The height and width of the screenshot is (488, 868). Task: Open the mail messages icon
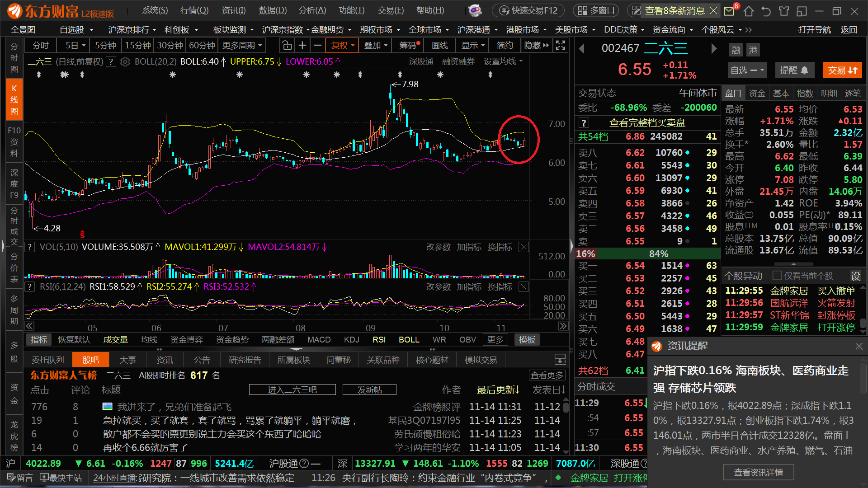point(729,11)
